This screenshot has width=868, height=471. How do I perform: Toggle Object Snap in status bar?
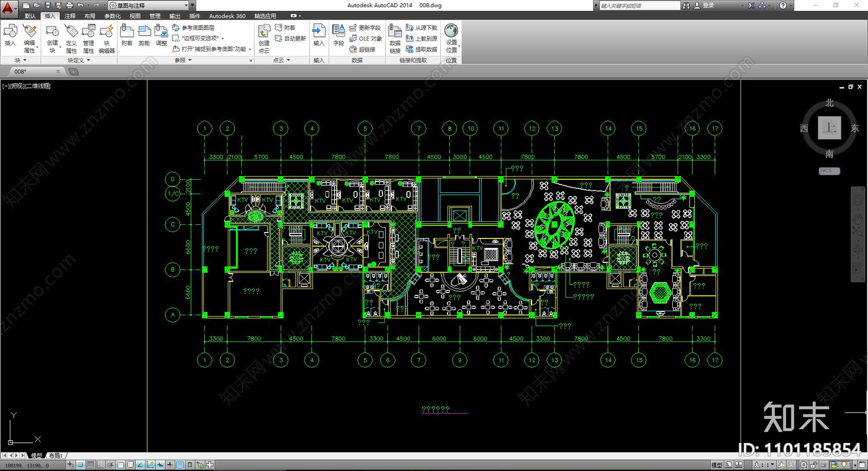point(120,465)
